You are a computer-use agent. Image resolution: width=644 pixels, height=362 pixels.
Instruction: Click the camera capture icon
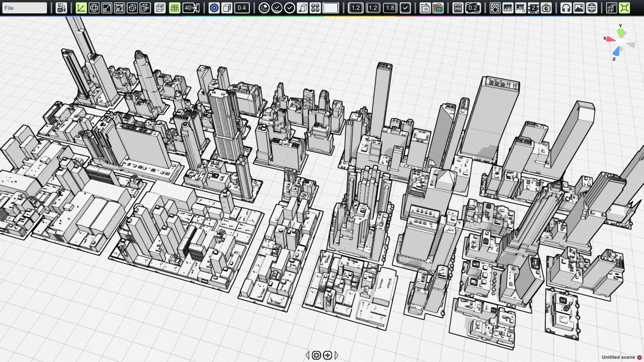click(x=546, y=8)
